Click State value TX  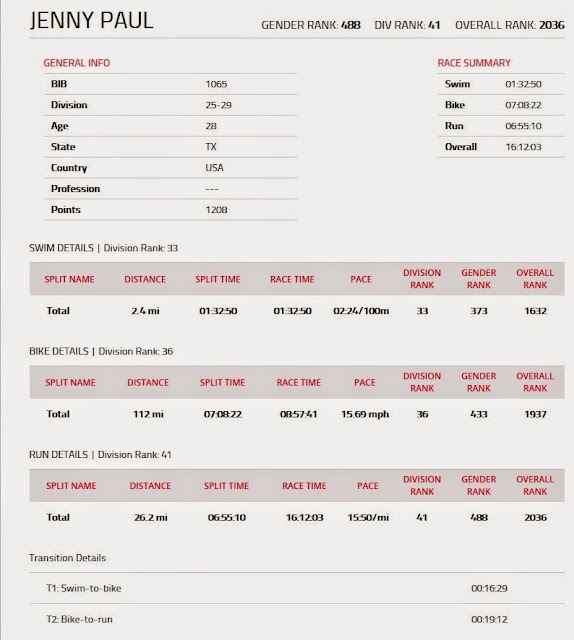(x=211, y=147)
